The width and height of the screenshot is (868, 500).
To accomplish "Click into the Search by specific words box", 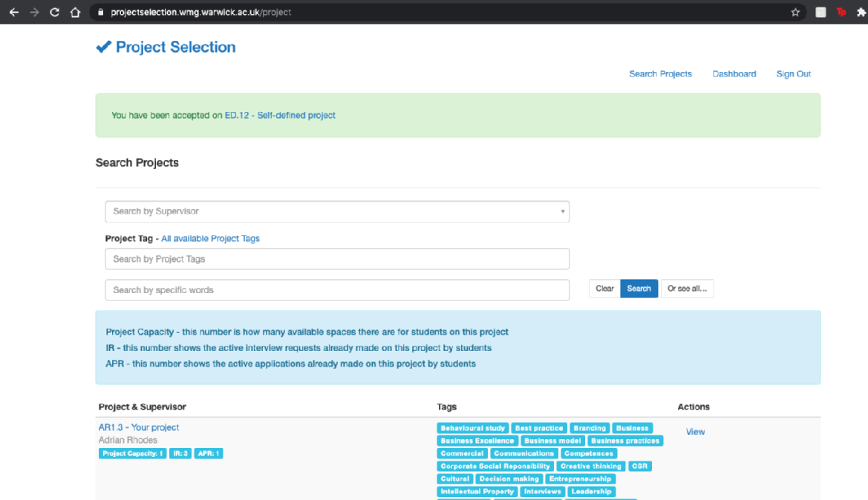I will coord(337,290).
